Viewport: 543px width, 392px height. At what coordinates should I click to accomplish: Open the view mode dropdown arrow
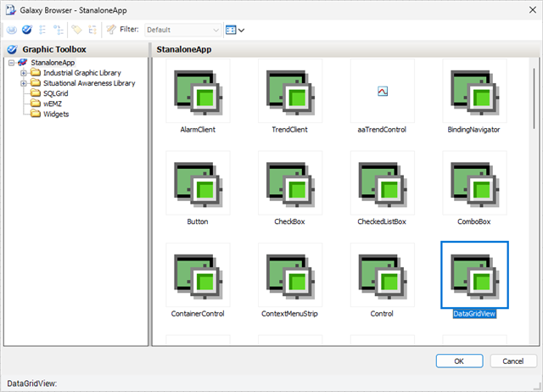(241, 31)
